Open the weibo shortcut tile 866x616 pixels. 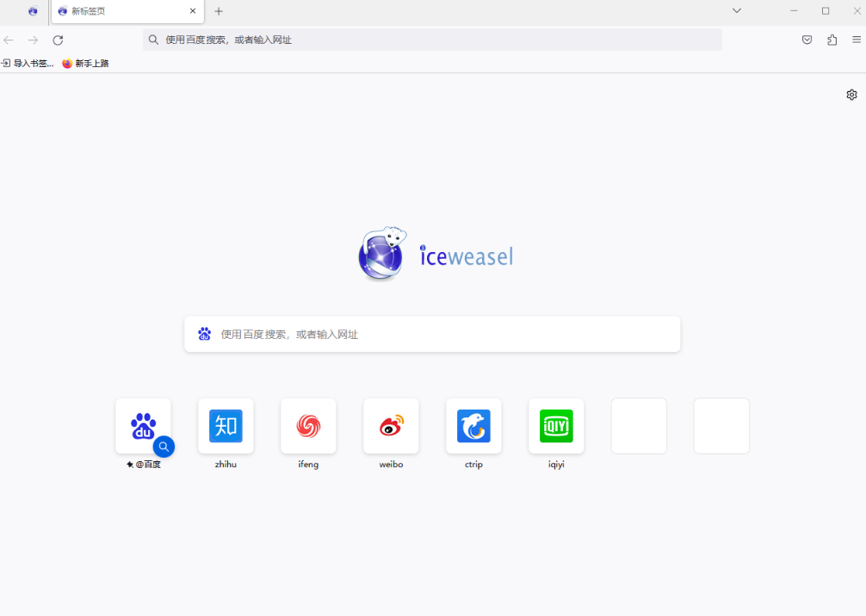pyautogui.click(x=391, y=426)
